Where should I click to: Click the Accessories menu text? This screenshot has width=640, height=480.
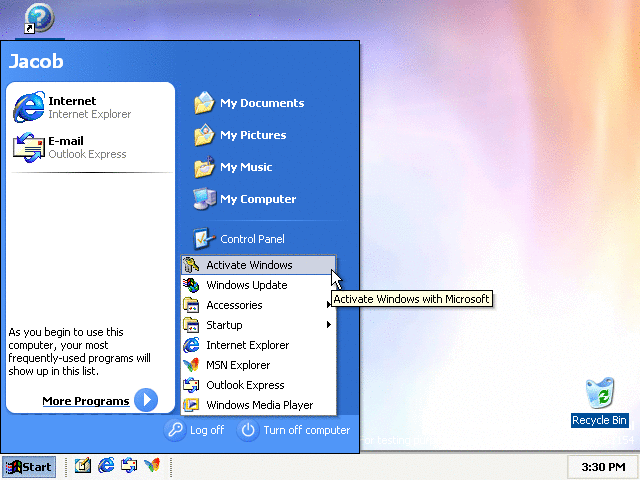click(x=234, y=305)
